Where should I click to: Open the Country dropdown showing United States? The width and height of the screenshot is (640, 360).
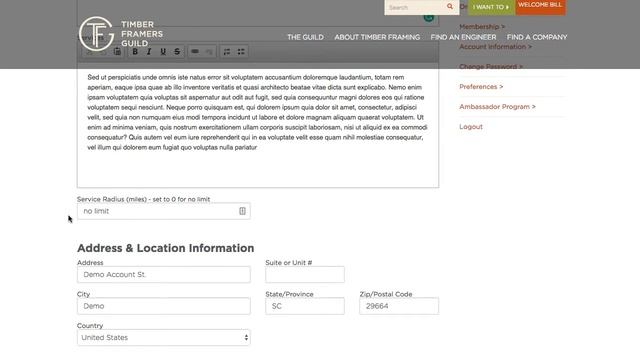(x=164, y=338)
